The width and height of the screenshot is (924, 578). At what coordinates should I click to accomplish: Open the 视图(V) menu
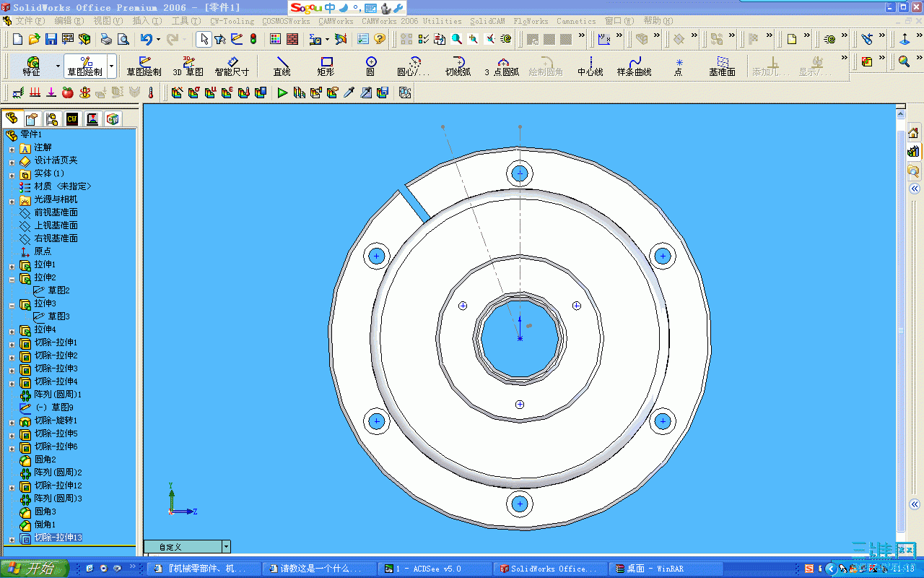click(108, 21)
